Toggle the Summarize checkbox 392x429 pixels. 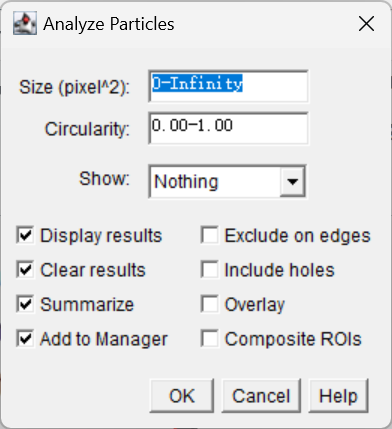(x=25, y=304)
